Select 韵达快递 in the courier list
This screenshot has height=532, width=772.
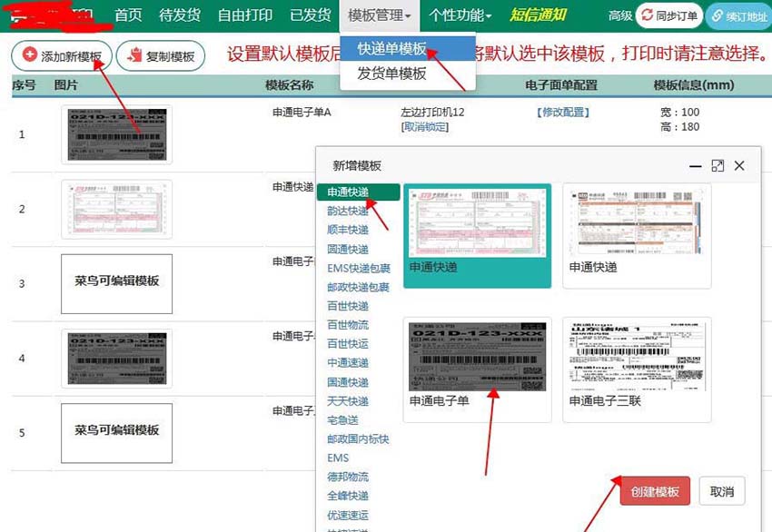(x=348, y=212)
